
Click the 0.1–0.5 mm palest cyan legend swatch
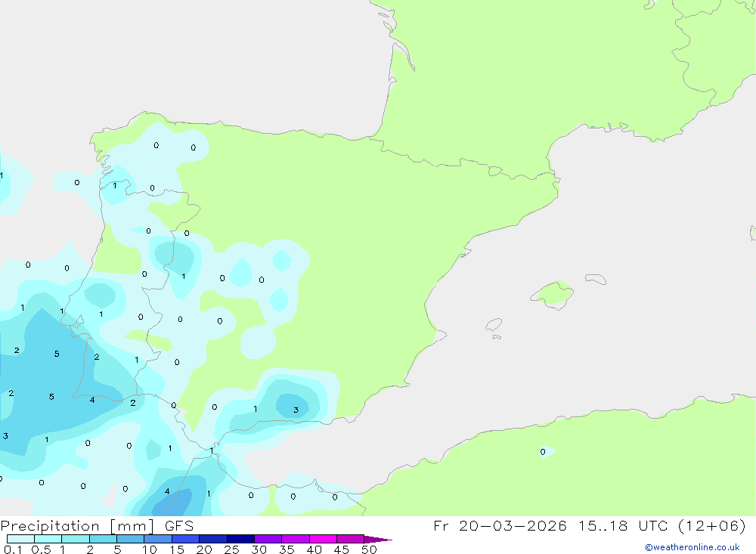[20, 539]
